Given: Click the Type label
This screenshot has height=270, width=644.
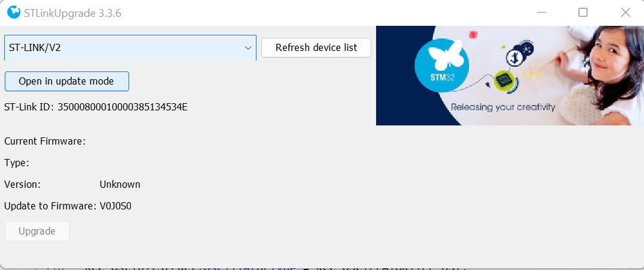Looking at the screenshot, I should (x=17, y=163).
